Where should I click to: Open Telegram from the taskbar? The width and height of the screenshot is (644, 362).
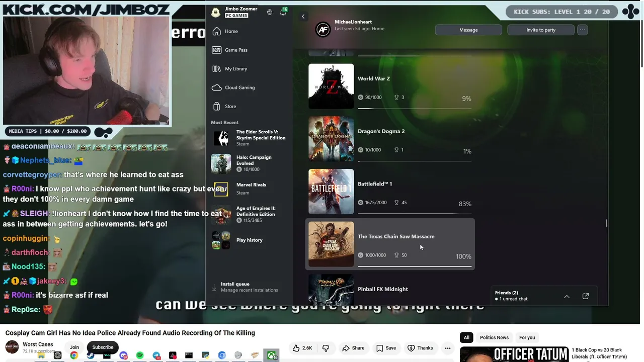point(156,355)
